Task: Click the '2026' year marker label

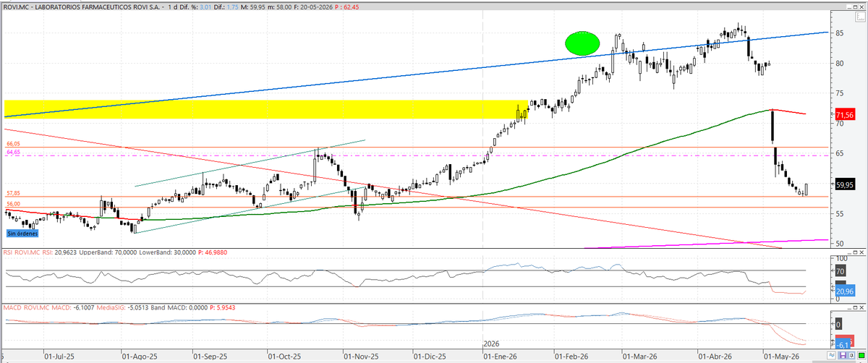Action: click(x=492, y=344)
